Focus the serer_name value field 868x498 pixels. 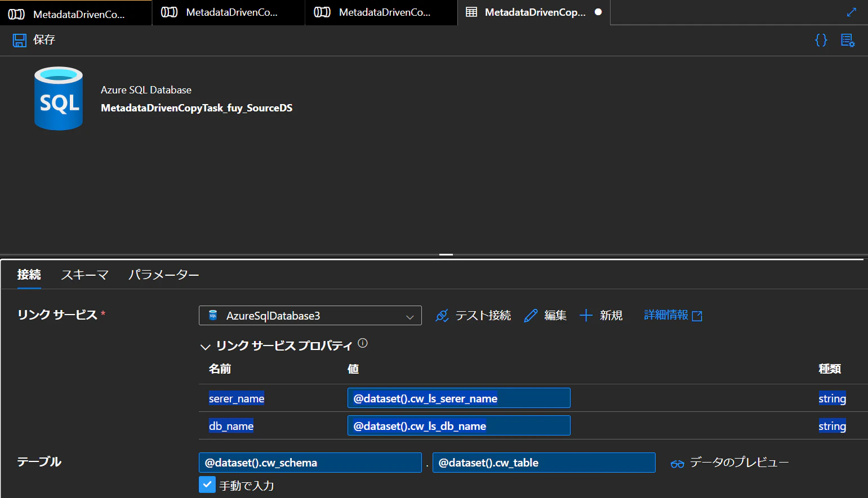[x=459, y=398]
